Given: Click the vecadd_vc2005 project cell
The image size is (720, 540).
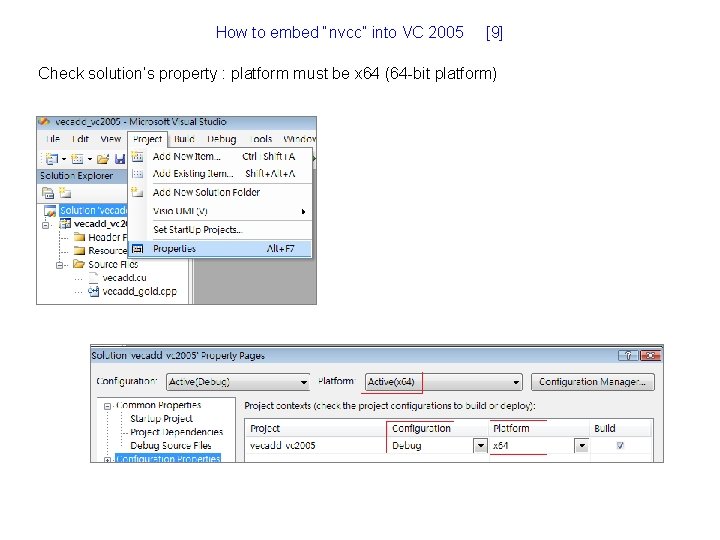Looking at the screenshot, I should pyautogui.click(x=316, y=445).
